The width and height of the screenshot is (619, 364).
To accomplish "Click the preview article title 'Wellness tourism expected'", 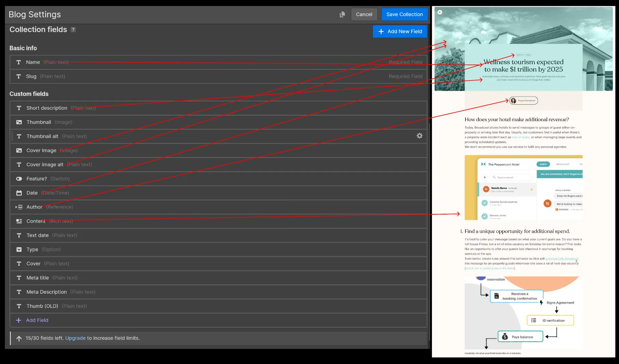I will point(524,65).
